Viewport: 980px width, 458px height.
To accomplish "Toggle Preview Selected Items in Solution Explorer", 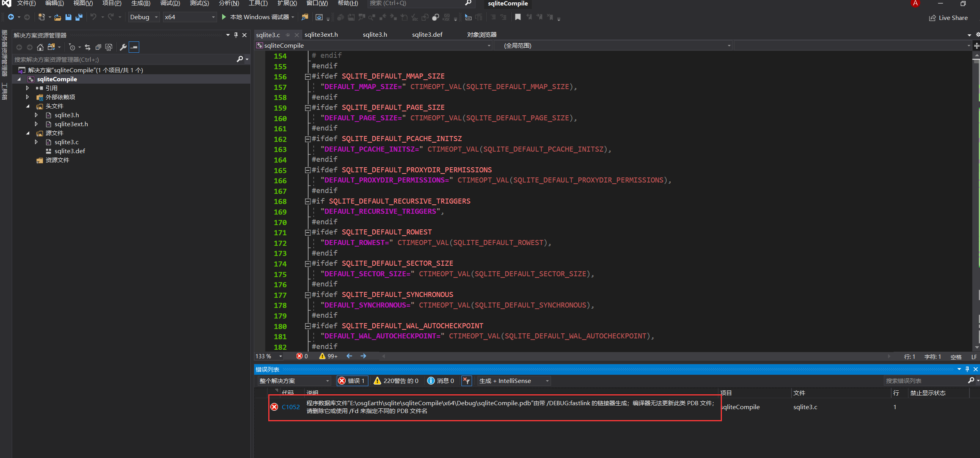I will 109,47.
